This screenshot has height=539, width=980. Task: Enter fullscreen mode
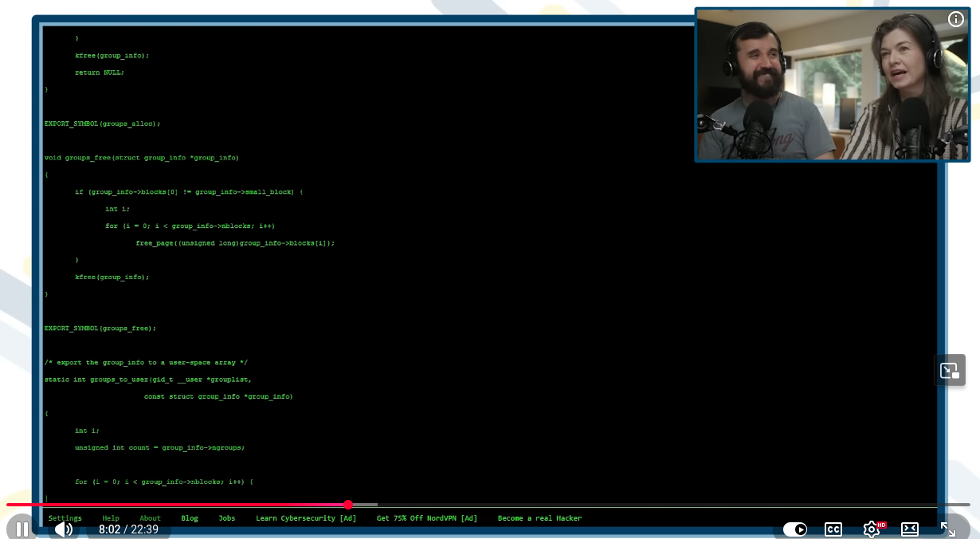click(948, 529)
